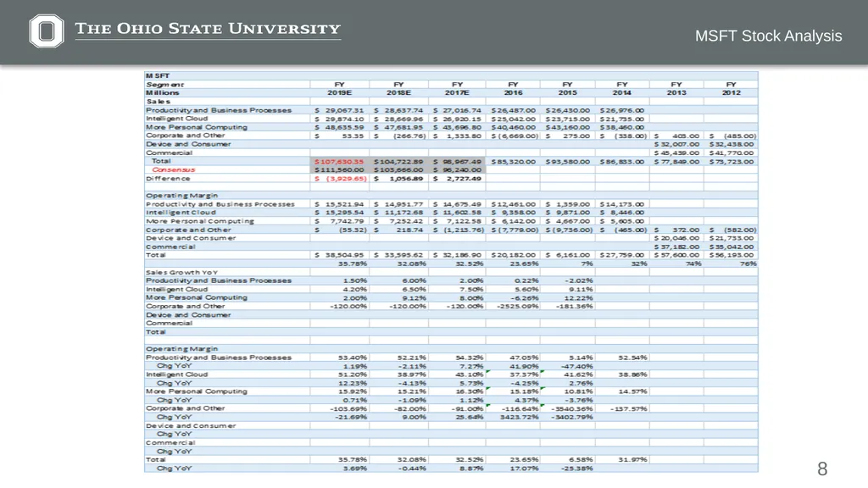The image size is (868, 488).
Task: Select the $111,560.00 consensus value
Action: 339,169
